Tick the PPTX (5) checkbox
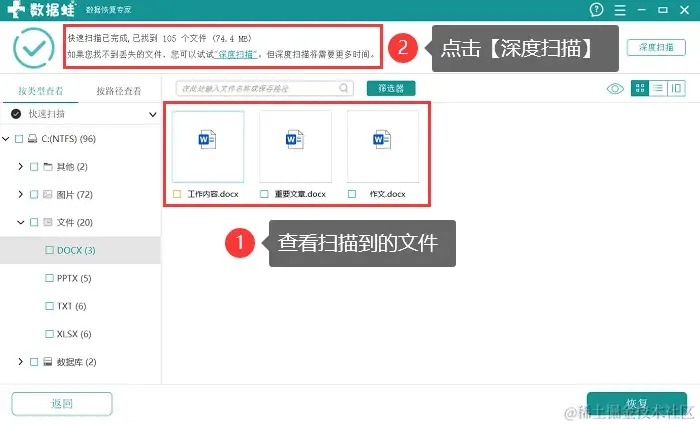The image size is (700, 426). tap(50, 278)
